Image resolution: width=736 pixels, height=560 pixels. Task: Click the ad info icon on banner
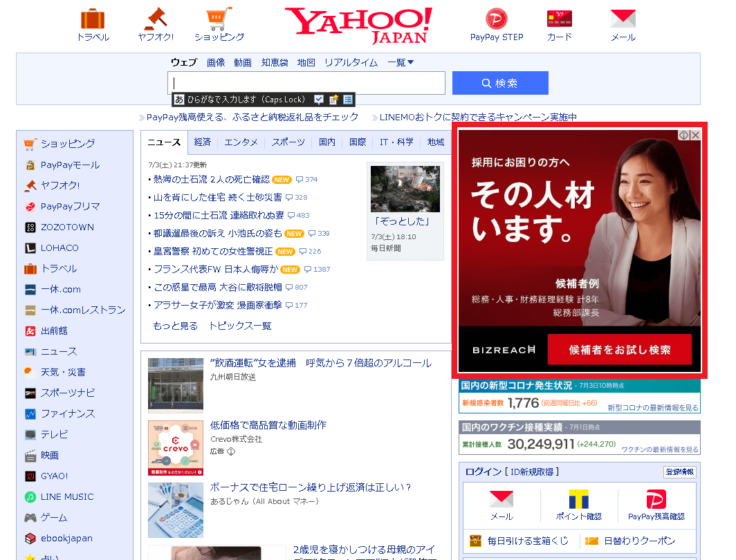pos(684,135)
